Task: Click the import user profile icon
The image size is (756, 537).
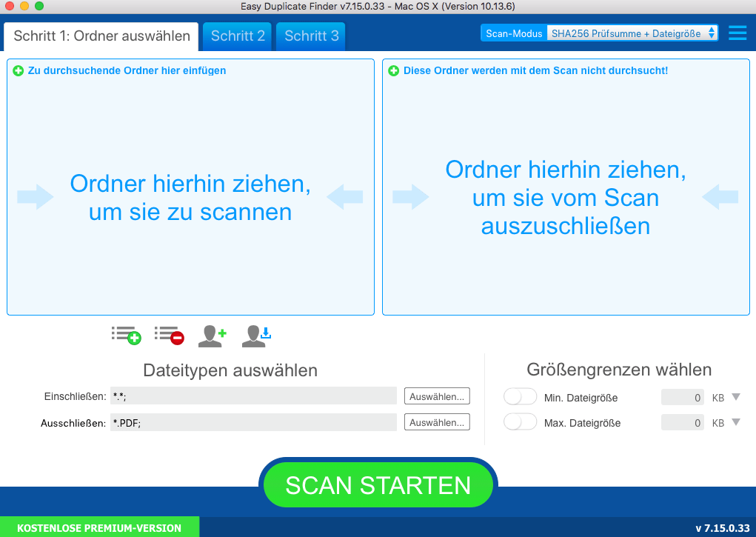Action: coord(256,336)
